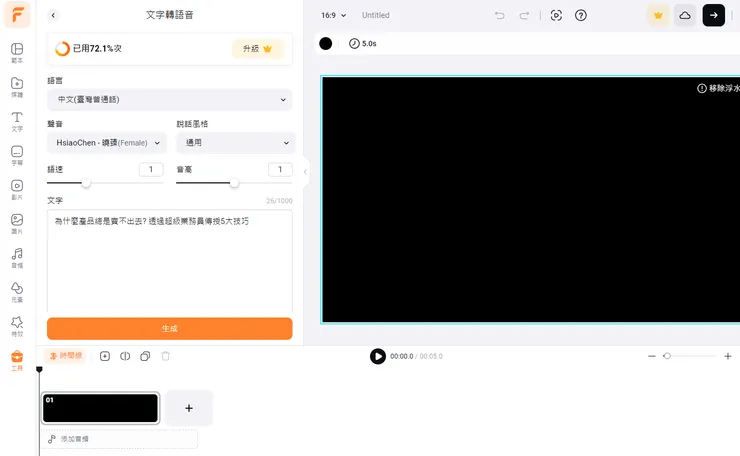Click the 升級 upgrade button

[257, 49]
